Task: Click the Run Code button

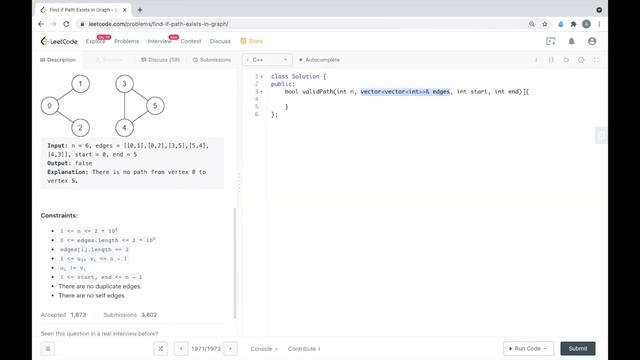Action: tap(529, 349)
